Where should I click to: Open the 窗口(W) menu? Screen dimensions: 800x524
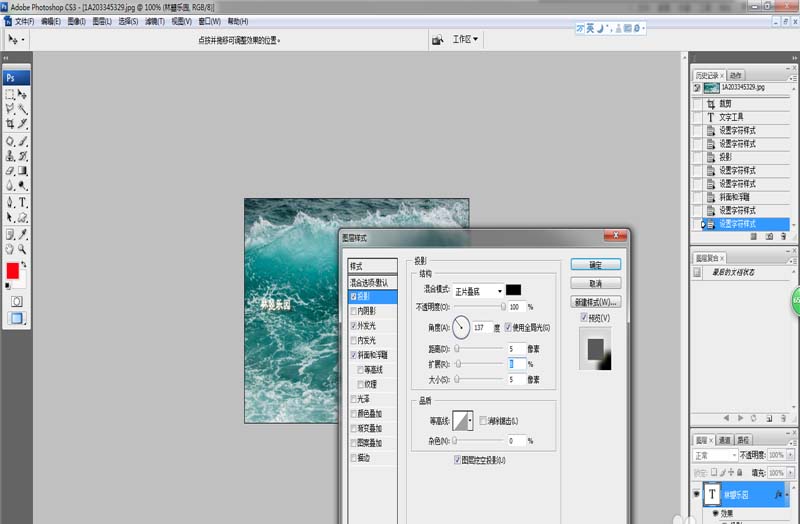coord(209,21)
